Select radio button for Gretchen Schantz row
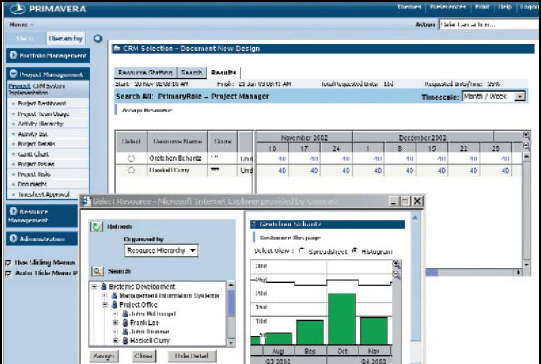 (x=131, y=158)
